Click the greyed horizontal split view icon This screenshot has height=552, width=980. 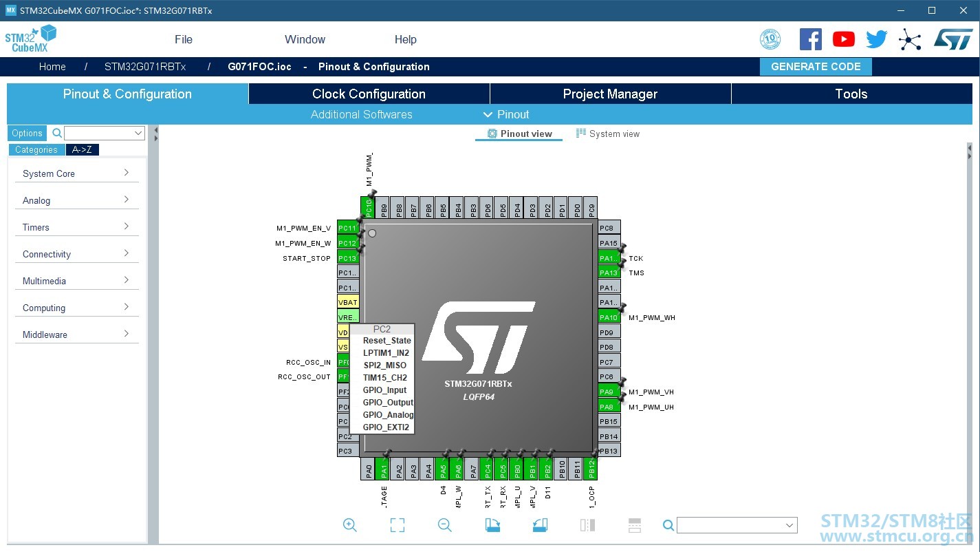(635, 525)
